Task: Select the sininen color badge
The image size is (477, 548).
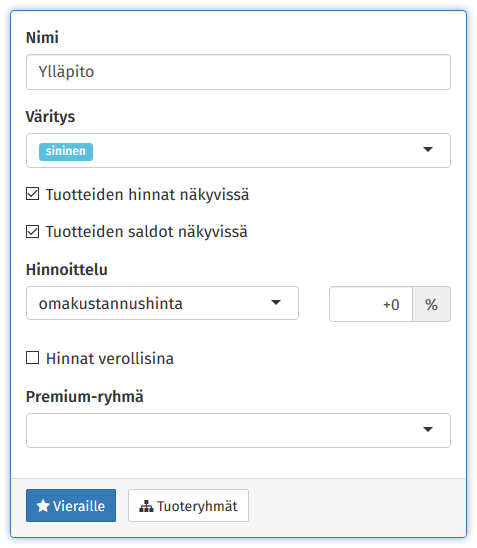Action: 66,152
